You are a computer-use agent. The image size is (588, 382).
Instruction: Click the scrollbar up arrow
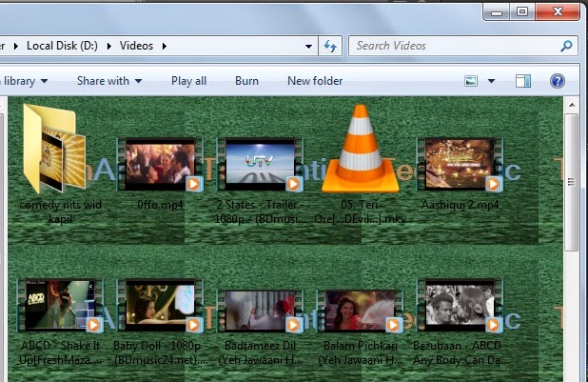pyautogui.click(x=572, y=105)
